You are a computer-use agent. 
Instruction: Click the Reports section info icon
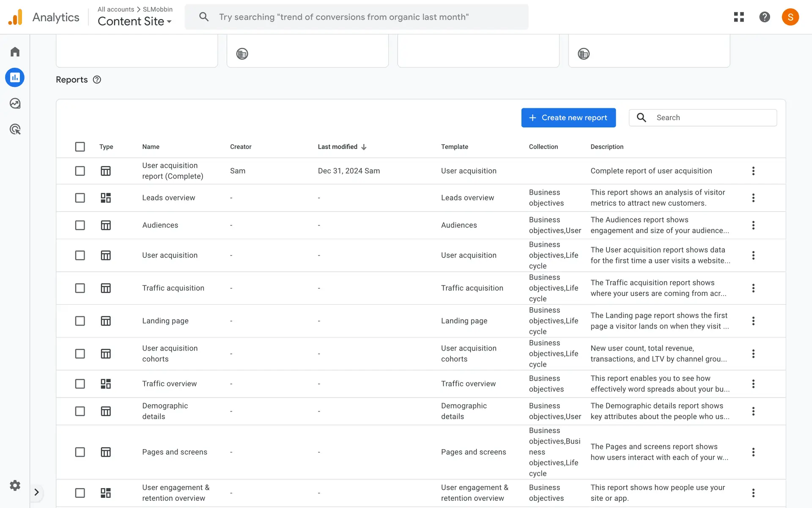point(97,80)
